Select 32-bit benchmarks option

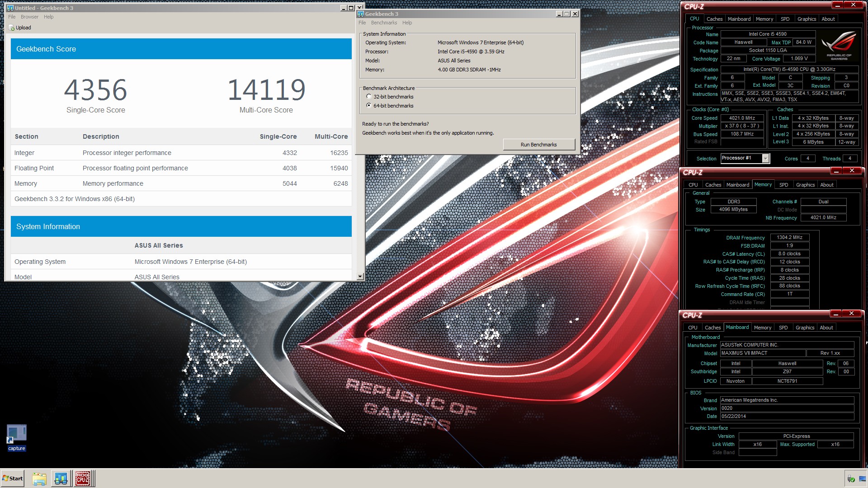coord(369,97)
